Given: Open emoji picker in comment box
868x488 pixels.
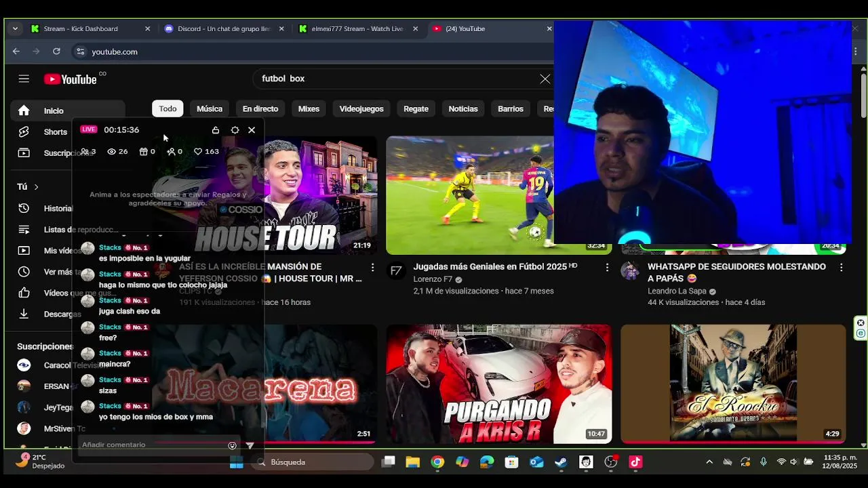Looking at the screenshot, I should click(233, 445).
